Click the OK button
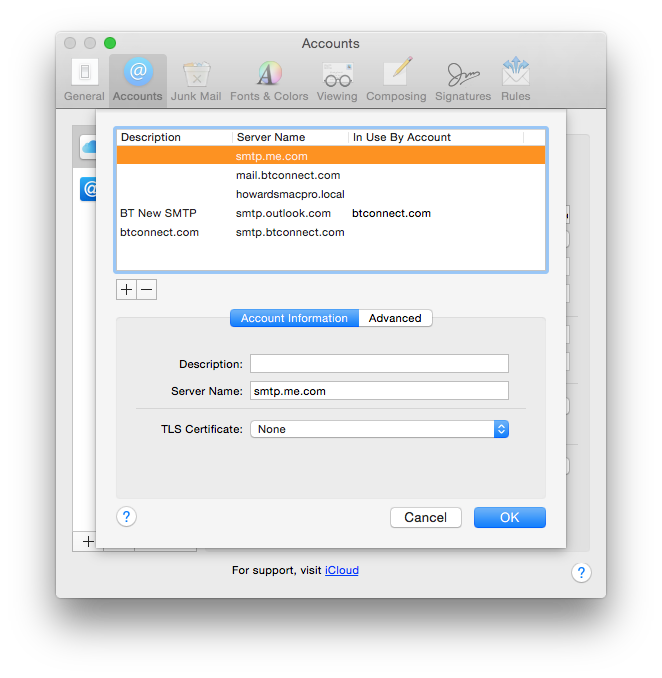The width and height of the screenshot is (662, 678). (509, 517)
